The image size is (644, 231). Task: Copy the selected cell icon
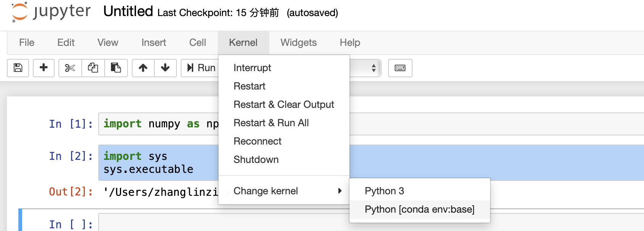click(x=93, y=68)
